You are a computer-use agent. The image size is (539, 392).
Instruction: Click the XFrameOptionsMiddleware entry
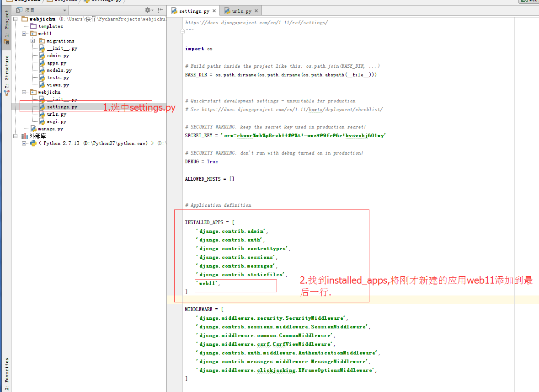tap(286, 371)
